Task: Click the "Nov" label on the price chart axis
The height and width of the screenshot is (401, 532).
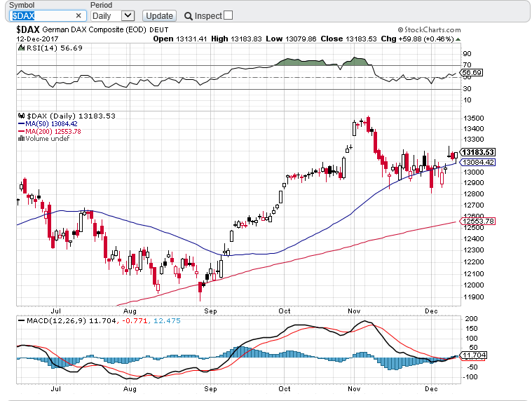Action: 354,311
